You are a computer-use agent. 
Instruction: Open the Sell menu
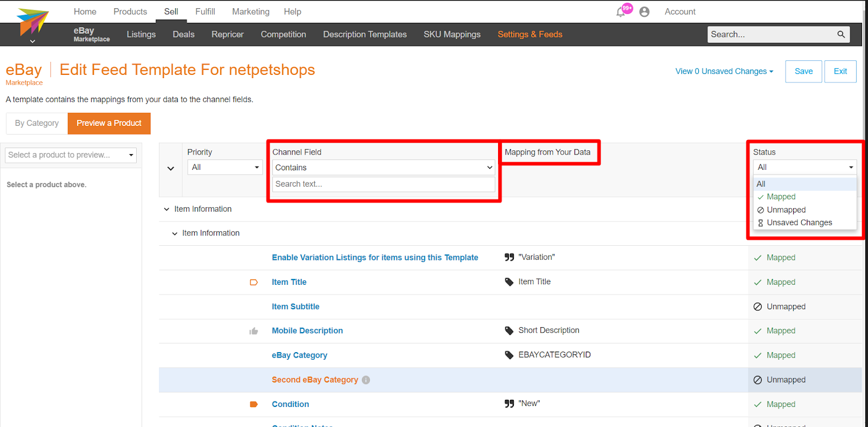coord(171,11)
